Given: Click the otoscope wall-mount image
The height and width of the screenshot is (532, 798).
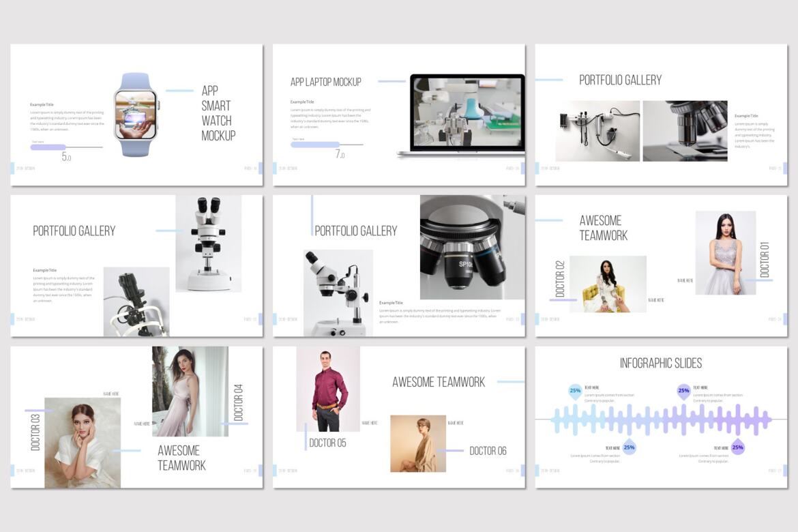Looking at the screenshot, I should tap(596, 130).
